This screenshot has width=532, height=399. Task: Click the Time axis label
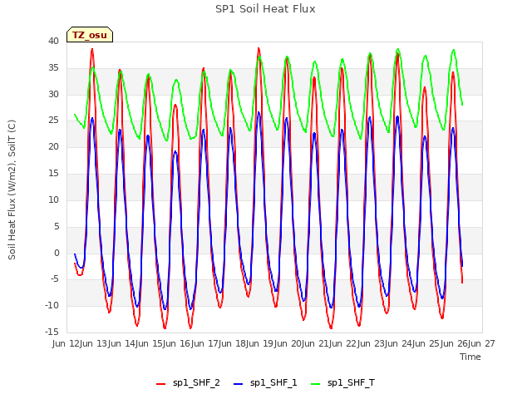(x=470, y=357)
